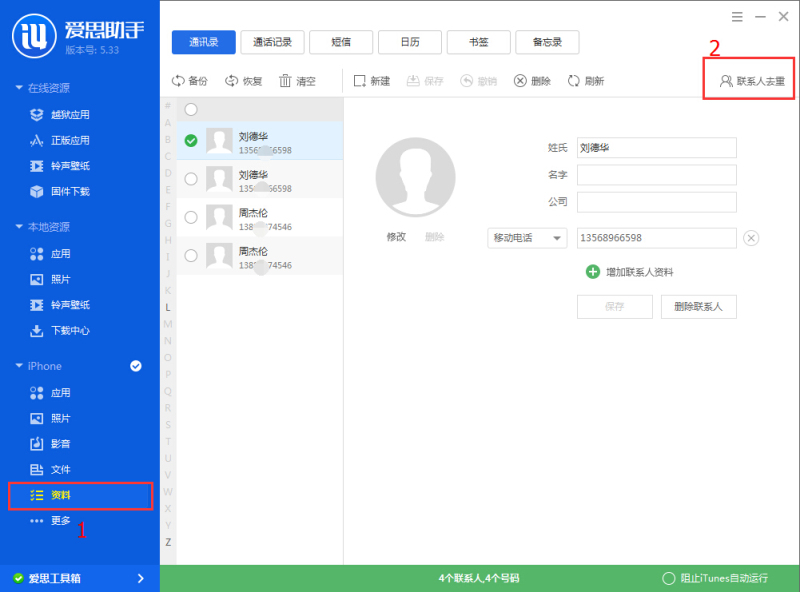
Task: Switch to the 通话记录 tab
Action: [x=272, y=42]
